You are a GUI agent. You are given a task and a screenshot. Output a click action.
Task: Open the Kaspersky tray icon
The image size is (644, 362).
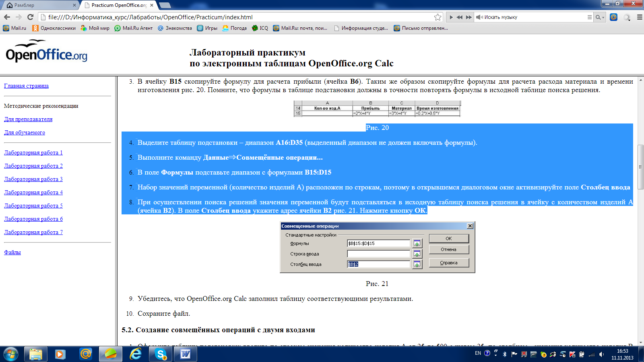click(572, 354)
